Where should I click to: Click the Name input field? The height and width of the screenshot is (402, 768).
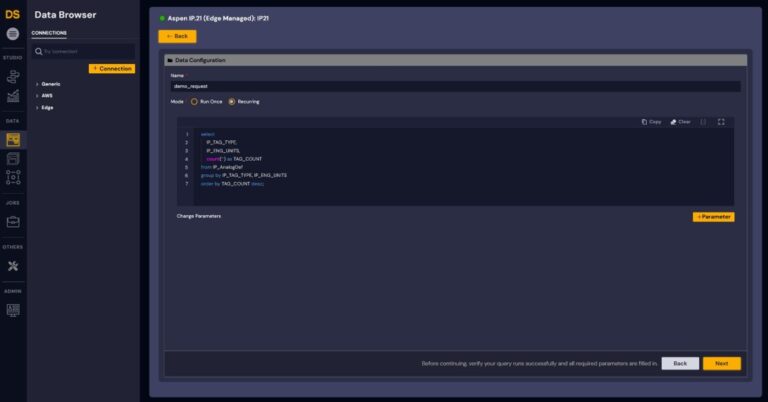[455, 86]
